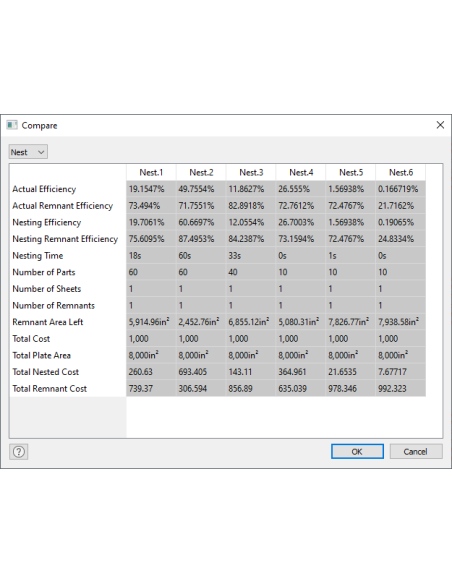Select the 60.6697% Nesting Efficiency cell
Screen dimensions: 452x584
point(201,222)
